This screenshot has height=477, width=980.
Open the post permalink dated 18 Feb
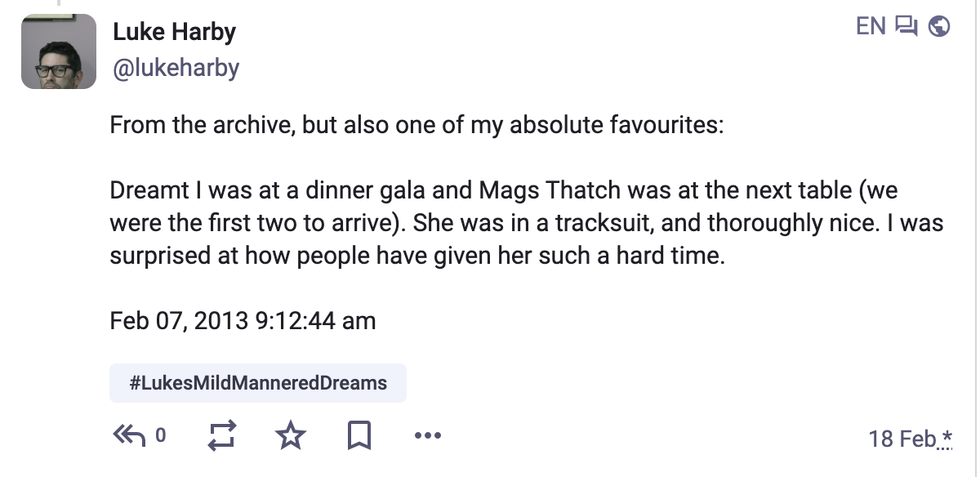pyautogui.click(x=902, y=439)
